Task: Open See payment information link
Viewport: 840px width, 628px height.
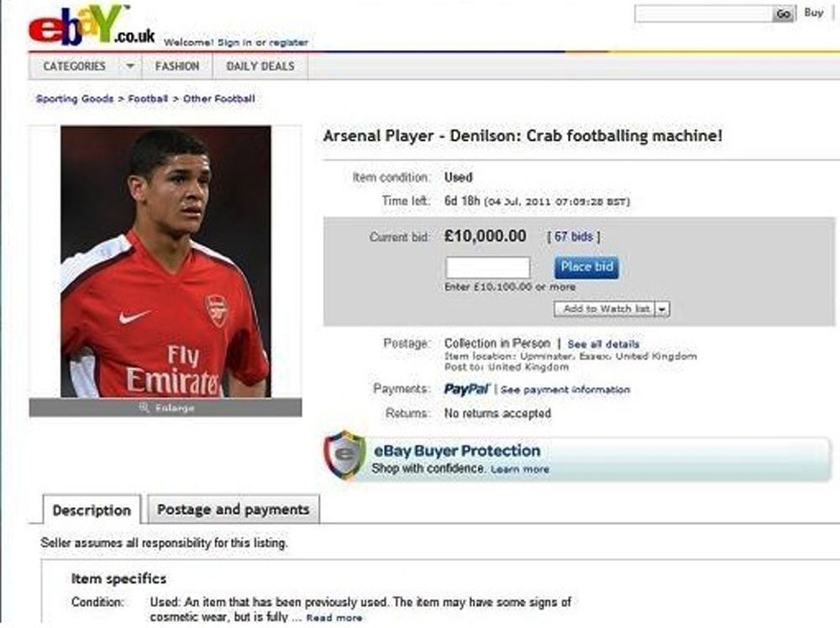Action: pos(565,390)
